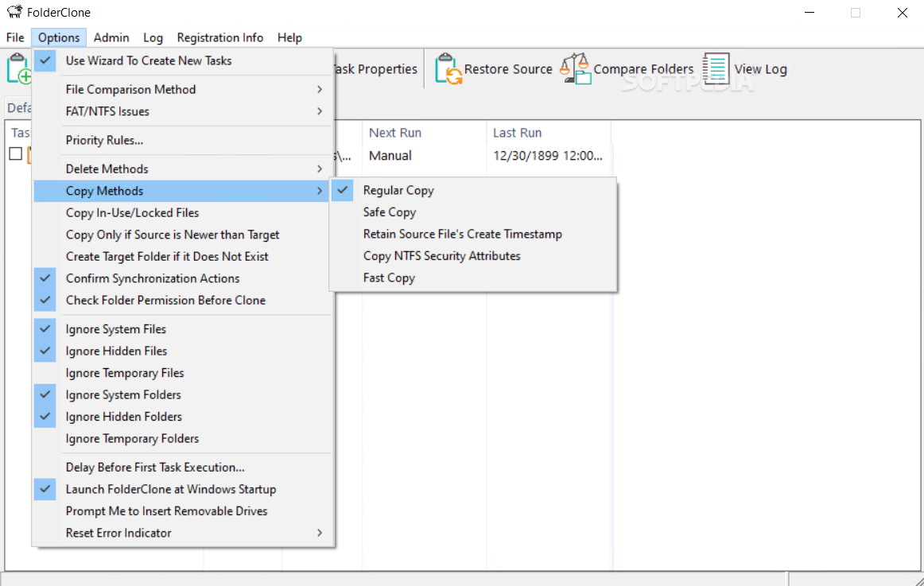The width and height of the screenshot is (924, 586).
Task: Disable Confirm Synchronization Actions
Action: pyautogui.click(x=183, y=278)
